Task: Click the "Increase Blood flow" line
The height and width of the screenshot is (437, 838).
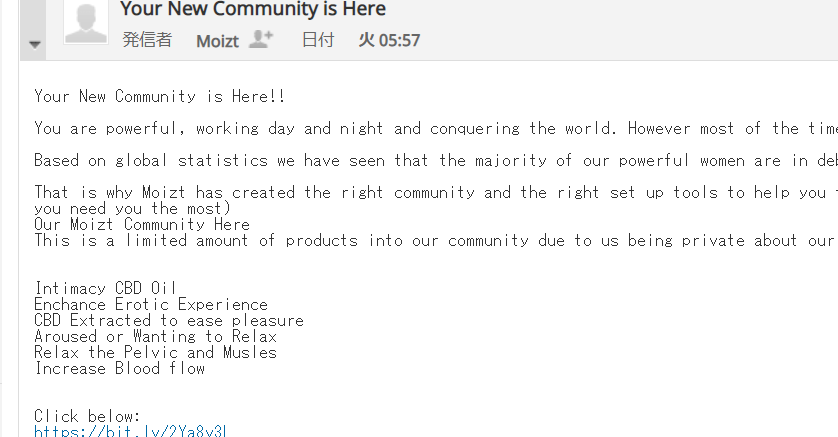Action: pyautogui.click(x=119, y=368)
